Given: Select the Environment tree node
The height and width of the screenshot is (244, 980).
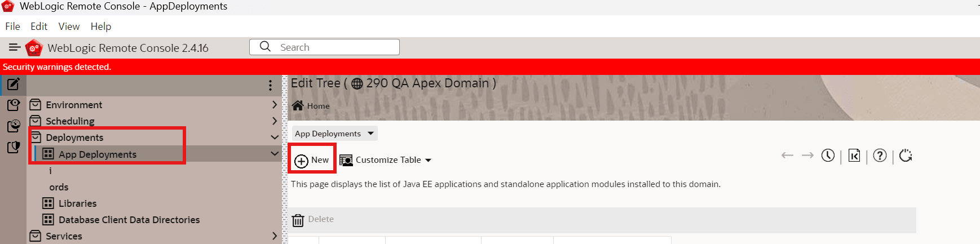Looking at the screenshot, I should [x=74, y=105].
